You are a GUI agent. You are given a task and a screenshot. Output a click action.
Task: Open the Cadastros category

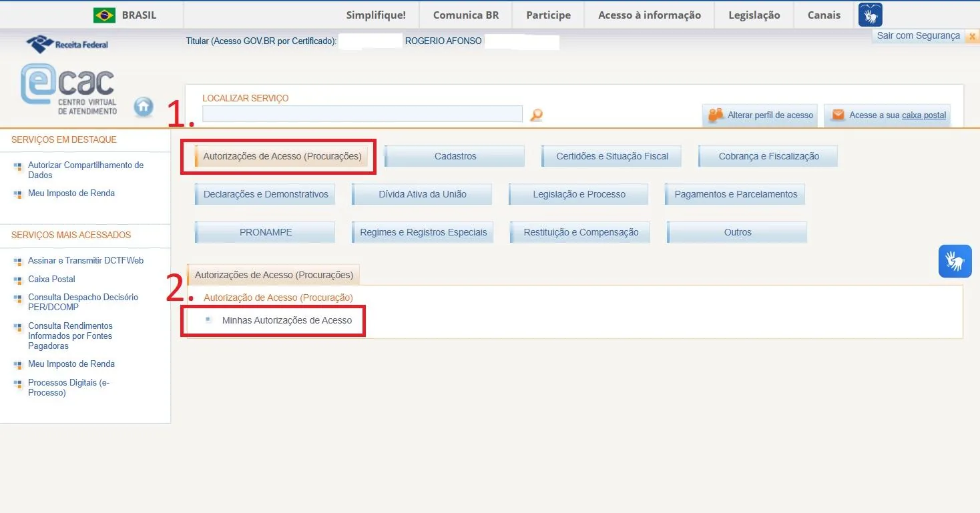point(455,156)
